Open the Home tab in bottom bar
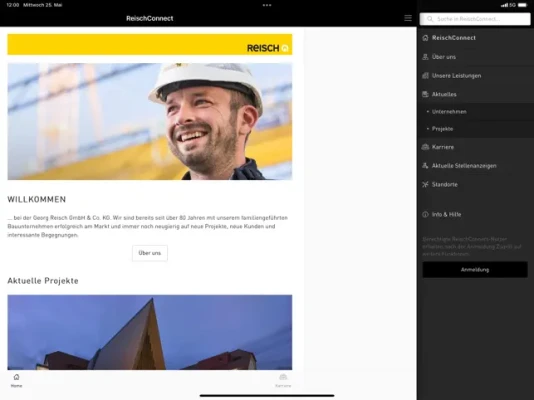The image size is (534, 400). [x=16, y=381]
